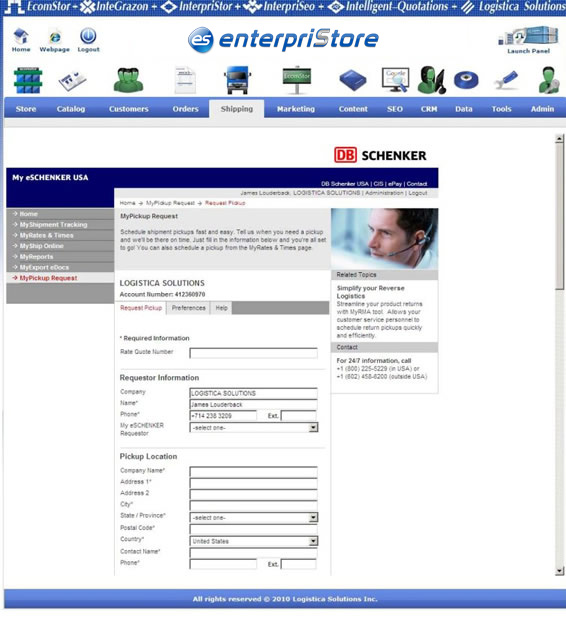Click the Content blue box icon
Image resolution: width=566 pixels, height=620 pixels.
[x=353, y=80]
